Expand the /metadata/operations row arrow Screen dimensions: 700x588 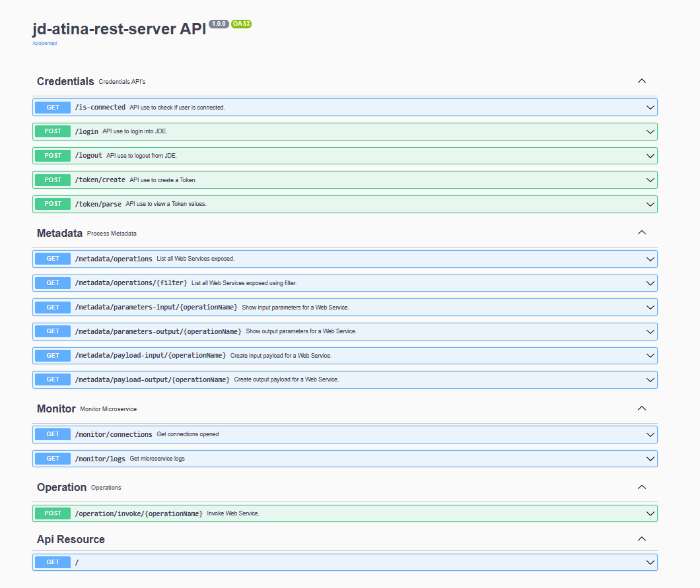coord(650,259)
